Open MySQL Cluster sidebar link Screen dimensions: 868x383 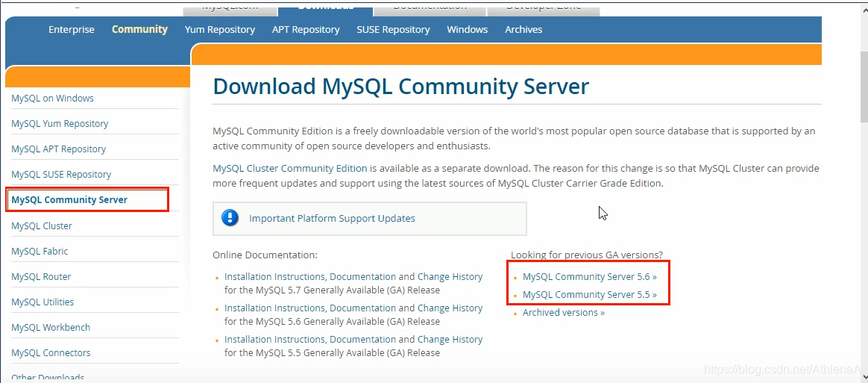click(x=42, y=225)
